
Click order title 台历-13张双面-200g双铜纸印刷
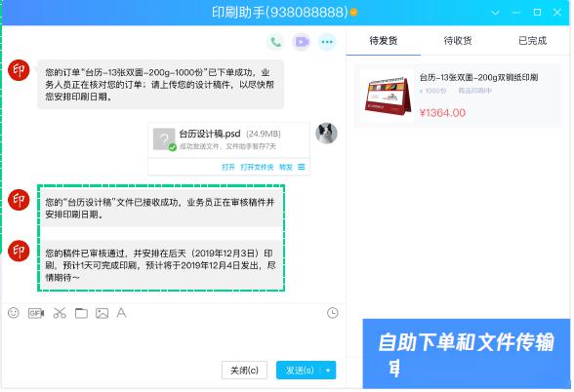[478, 78]
